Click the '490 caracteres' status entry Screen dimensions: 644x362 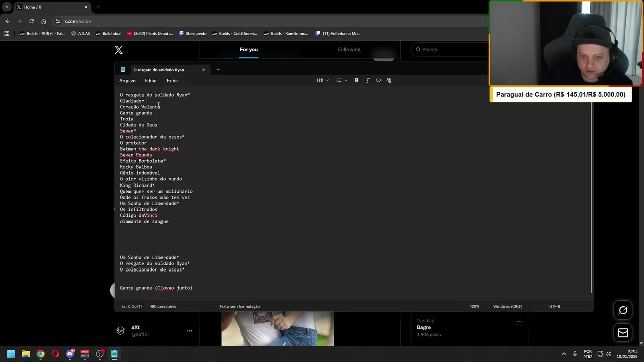coord(163,306)
